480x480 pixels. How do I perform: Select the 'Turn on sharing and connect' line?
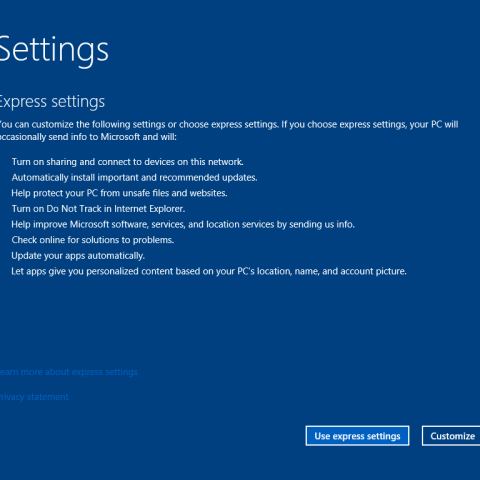pyautogui.click(x=127, y=162)
